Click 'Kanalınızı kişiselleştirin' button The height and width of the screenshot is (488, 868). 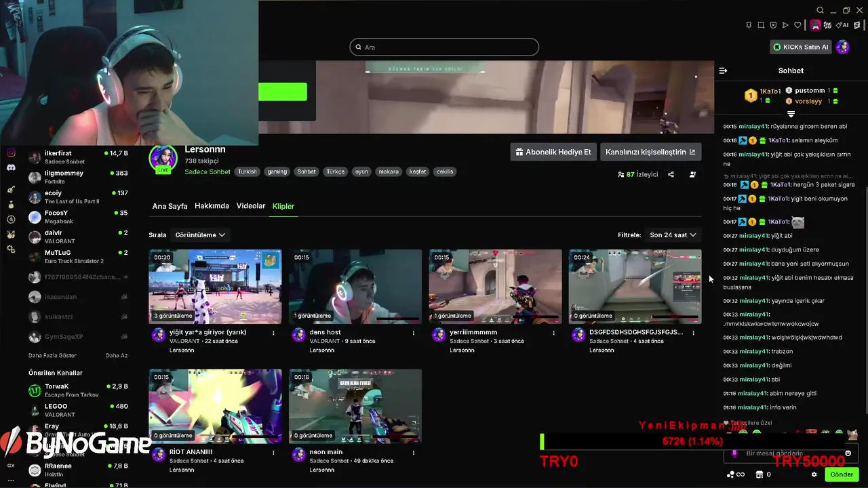(650, 152)
